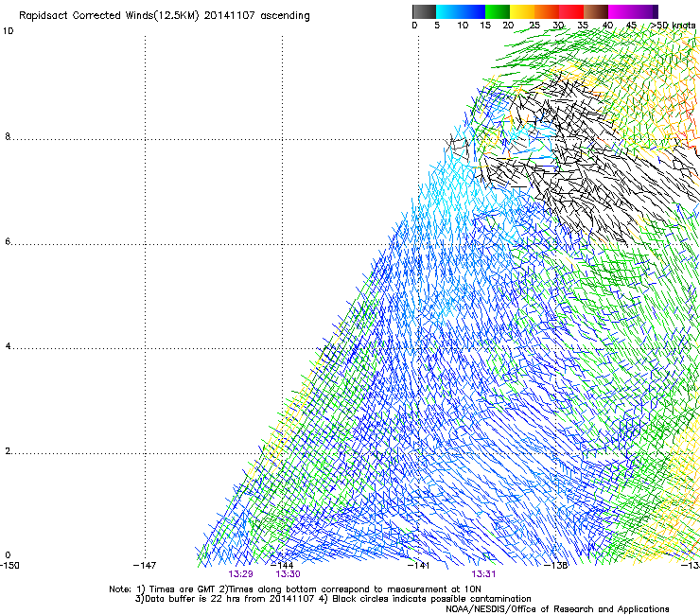Screen dimensions: 700x615
Task: Click the latitude axis label 6
Action: 8,241
